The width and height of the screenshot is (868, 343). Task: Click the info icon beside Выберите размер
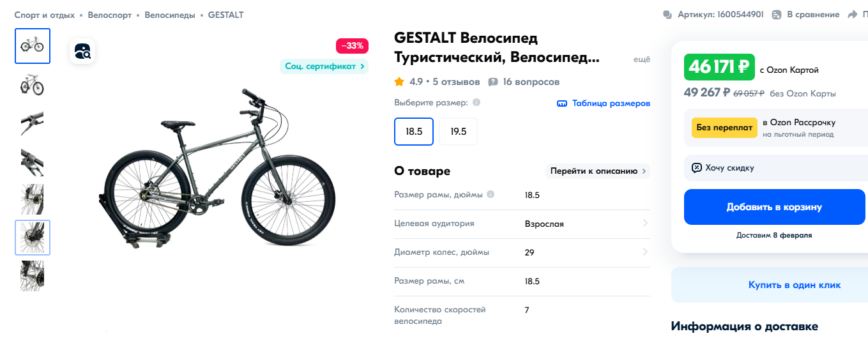tap(476, 103)
